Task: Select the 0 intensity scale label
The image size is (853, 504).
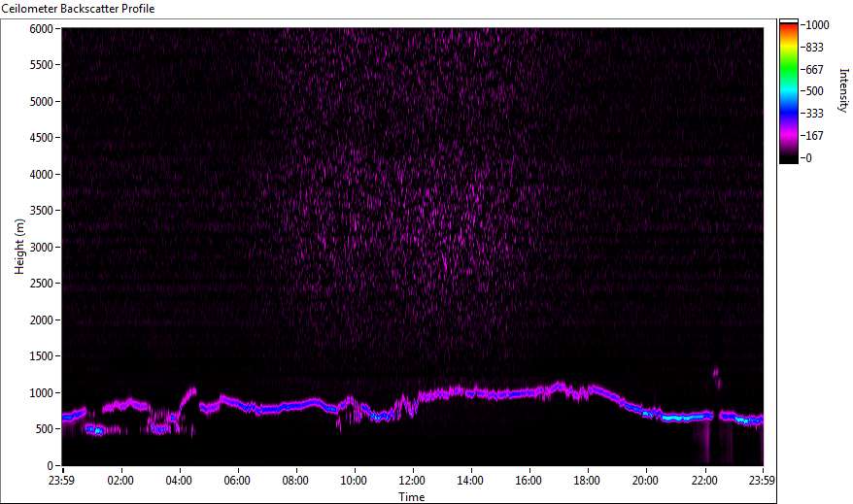Action: click(x=809, y=158)
